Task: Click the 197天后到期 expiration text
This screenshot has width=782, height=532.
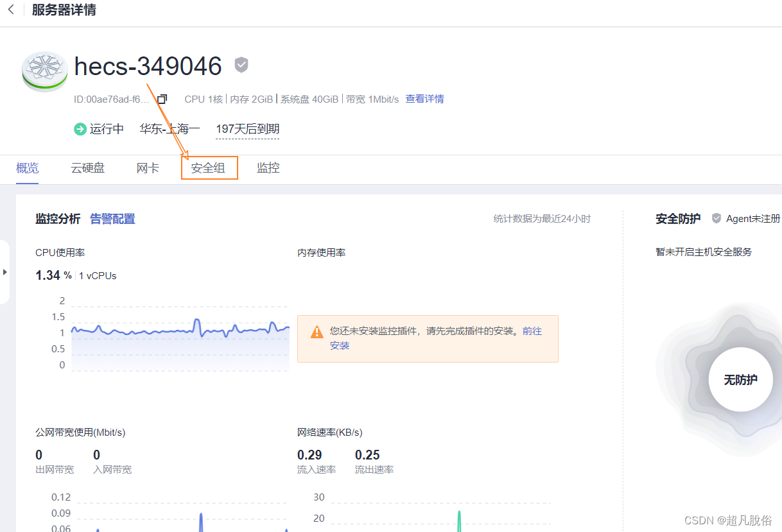Action: 247,128
